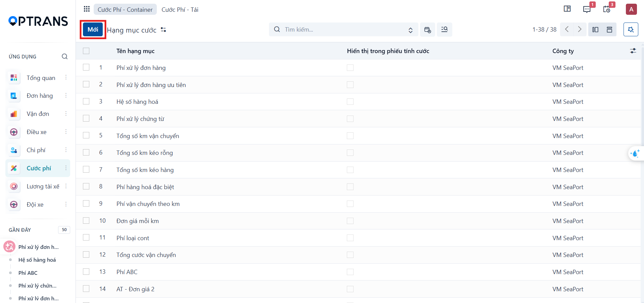Click the advanced search list icon
The width and height of the screenshot is (644, 303).
pos(444,30)
